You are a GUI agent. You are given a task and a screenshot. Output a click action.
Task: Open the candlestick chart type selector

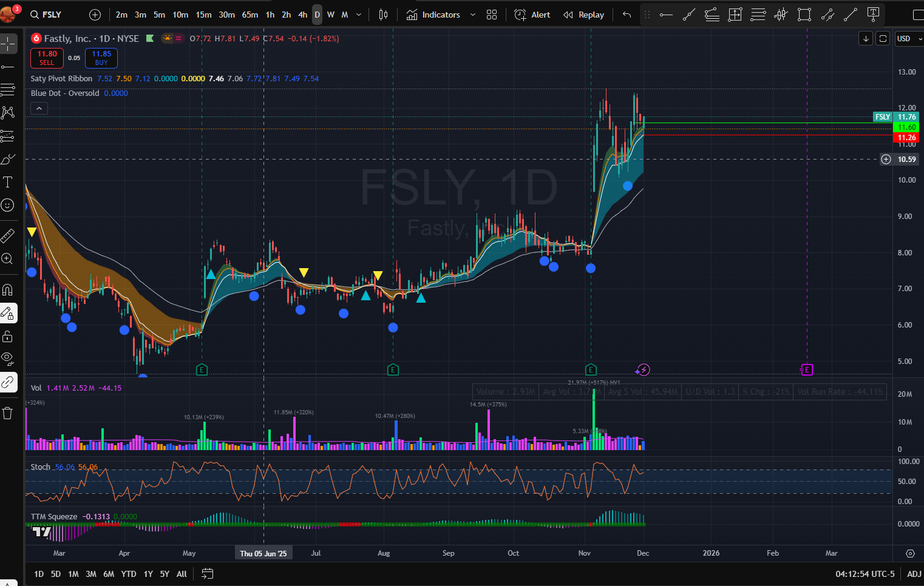(x=383, y=15)
